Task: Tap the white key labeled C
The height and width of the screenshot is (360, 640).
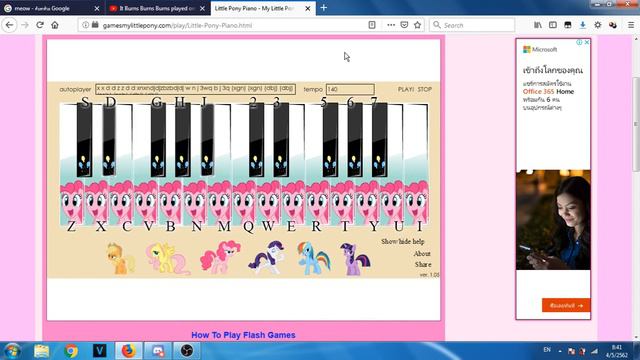Action: (121, 202)
